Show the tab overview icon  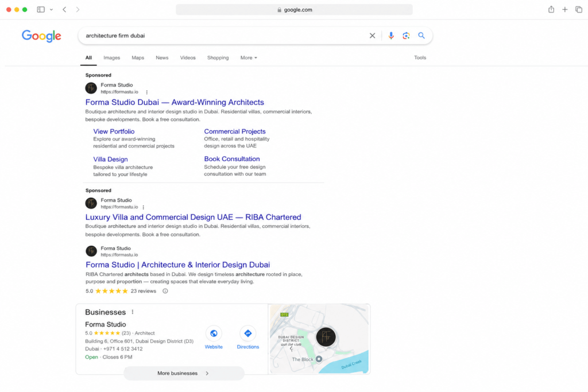coord(579,9)
